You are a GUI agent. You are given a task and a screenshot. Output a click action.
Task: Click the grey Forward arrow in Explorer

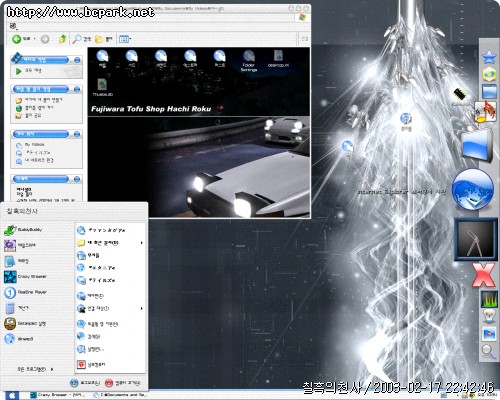[45, 39]
